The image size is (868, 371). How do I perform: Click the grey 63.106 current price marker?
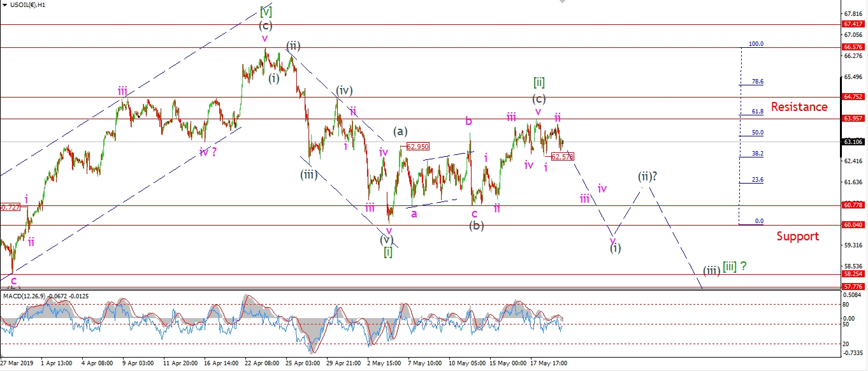click(853, 142)
